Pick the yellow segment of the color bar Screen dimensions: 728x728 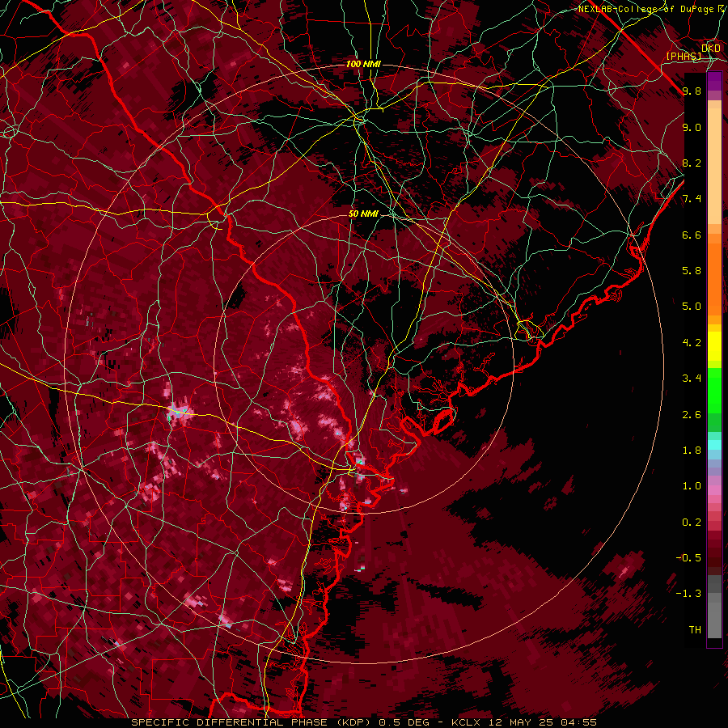(714, 346)
